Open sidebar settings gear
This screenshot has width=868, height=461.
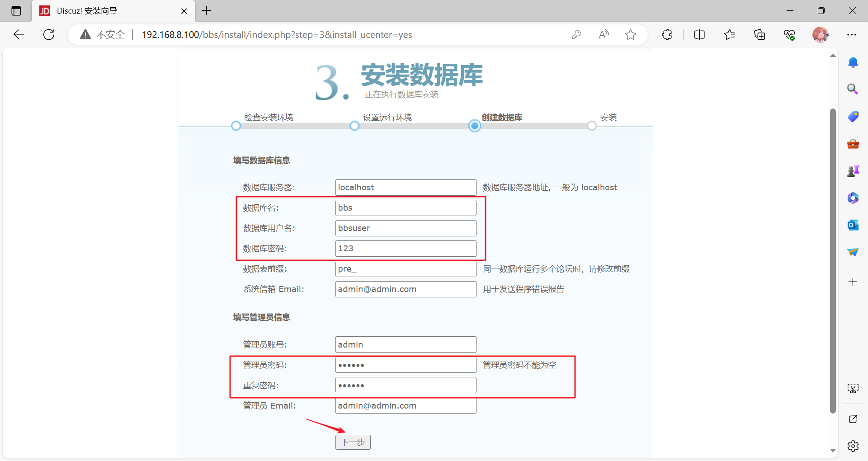[853, 446]
